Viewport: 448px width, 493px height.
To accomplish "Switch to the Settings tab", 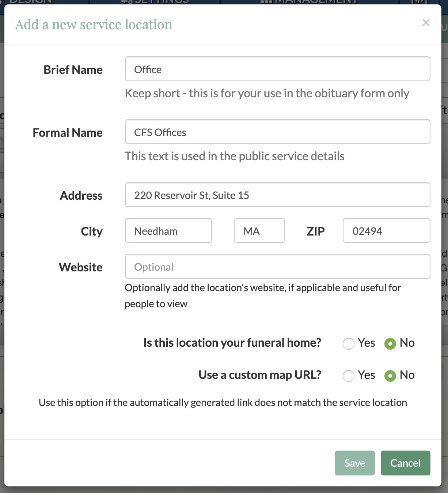I will point(155,2).
